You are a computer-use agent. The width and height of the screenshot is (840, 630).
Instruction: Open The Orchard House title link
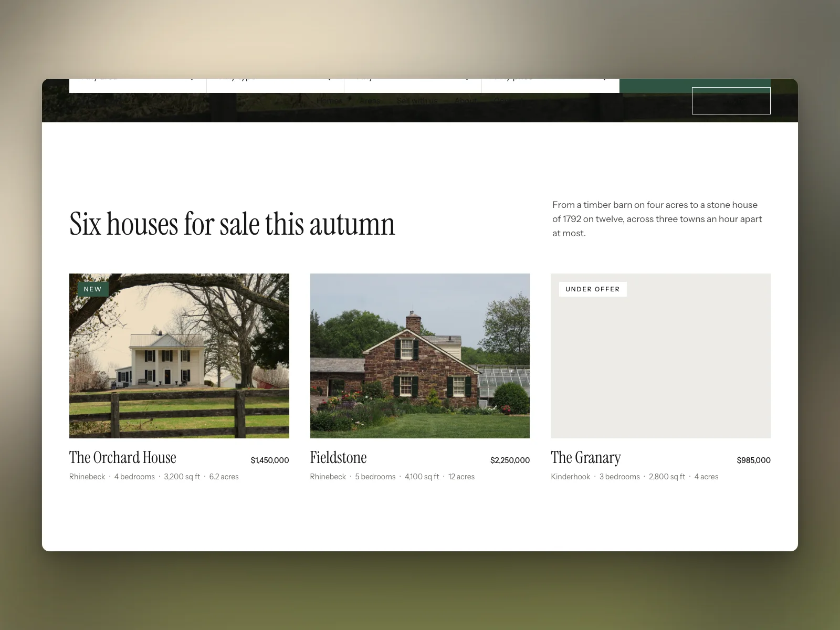tap(123, 458)
